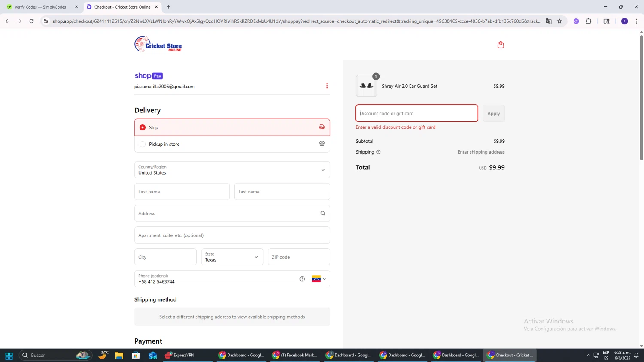This screenshot has width=644, height=362.
Task: View site information icon in address bar
Action: pos(46,21)
